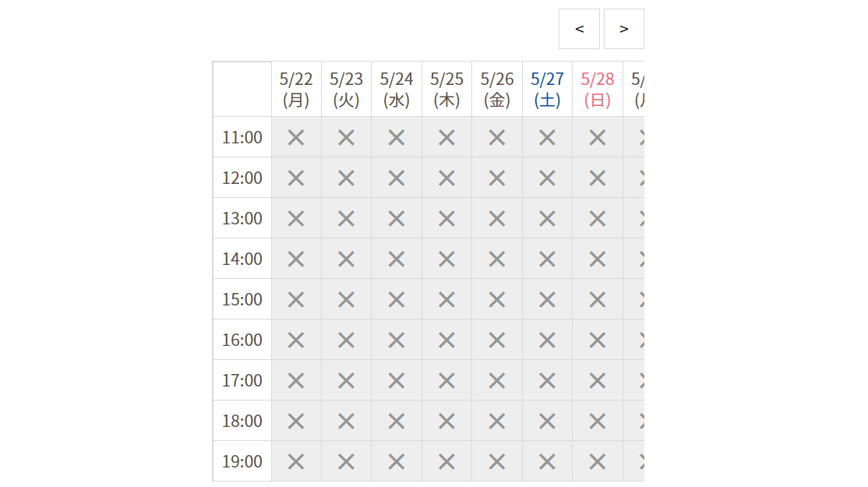Click the X slot for 5/22 at 11:00
Image resolution: width=868 pixels, height=487 pixels.
(x=296, y=138)
